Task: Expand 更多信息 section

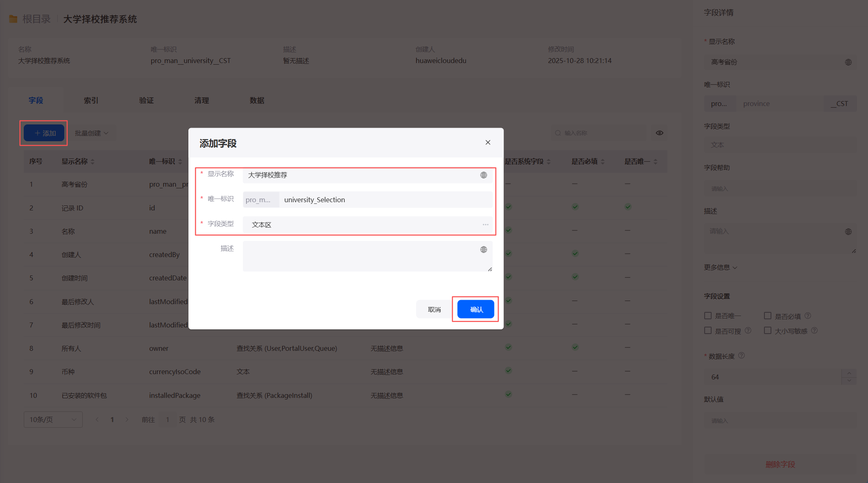Action: (x=721, y=267)
